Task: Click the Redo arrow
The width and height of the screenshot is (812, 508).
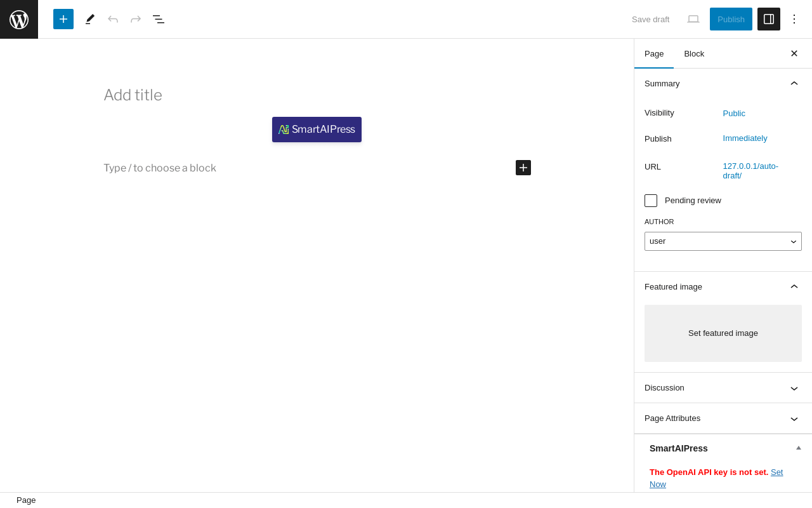Action: coord(136,19)
